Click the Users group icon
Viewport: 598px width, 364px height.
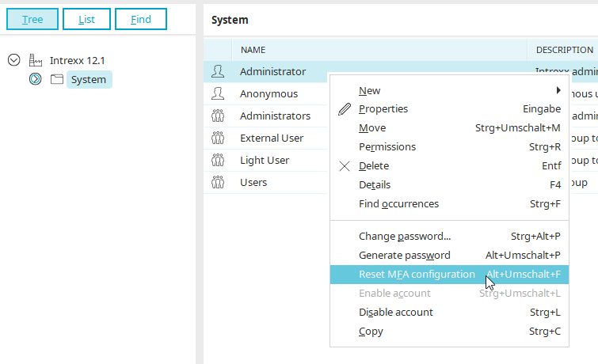click(x=219, y=183)
